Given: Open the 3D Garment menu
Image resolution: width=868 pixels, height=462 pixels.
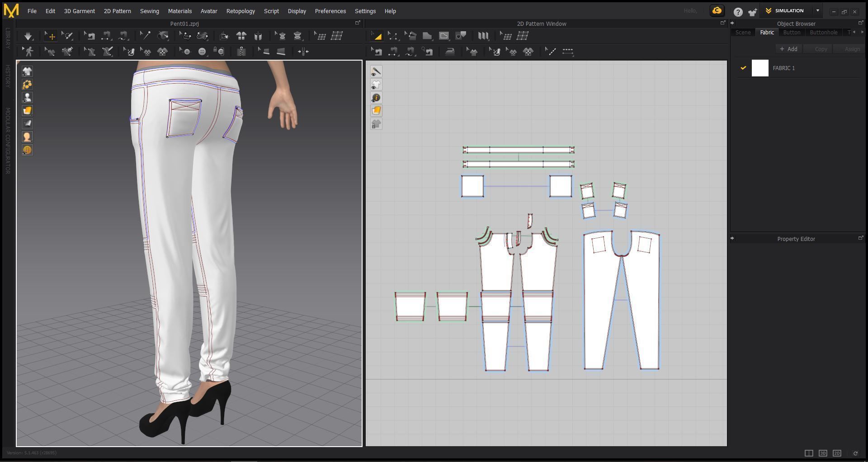Looking at the screenshot, I should [80, 11].
